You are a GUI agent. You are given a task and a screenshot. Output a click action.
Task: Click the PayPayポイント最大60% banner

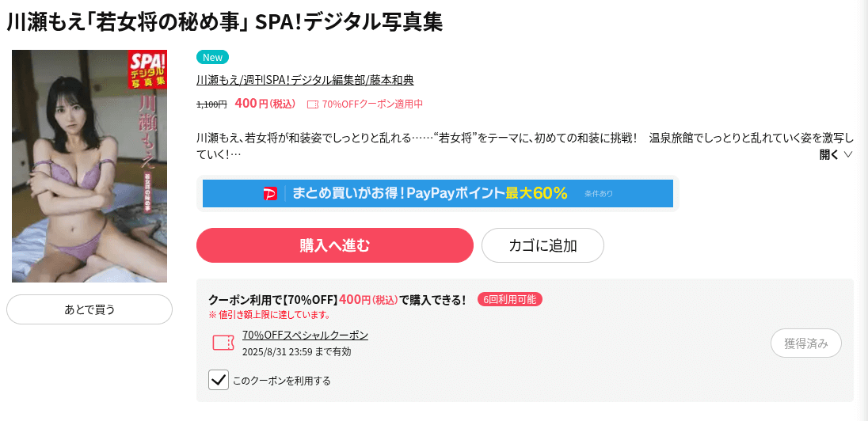click(x=437, y=194)
